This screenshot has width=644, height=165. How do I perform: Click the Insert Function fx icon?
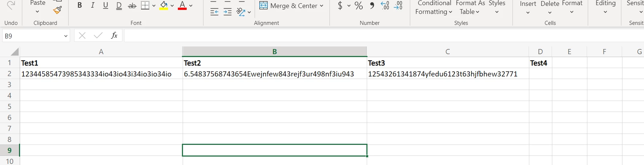click(114, 35)
